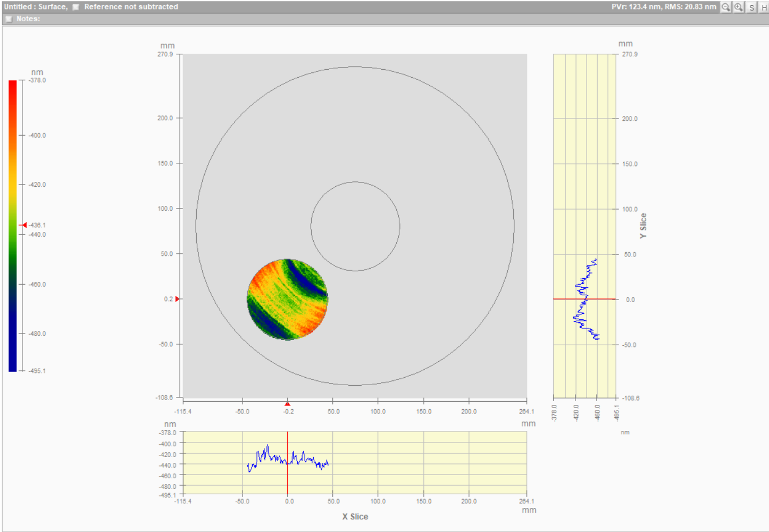Click the Untitled : Surface title text
Image resolution: width=769 pixels, height=532 pixels.
(x=35, y=7)
